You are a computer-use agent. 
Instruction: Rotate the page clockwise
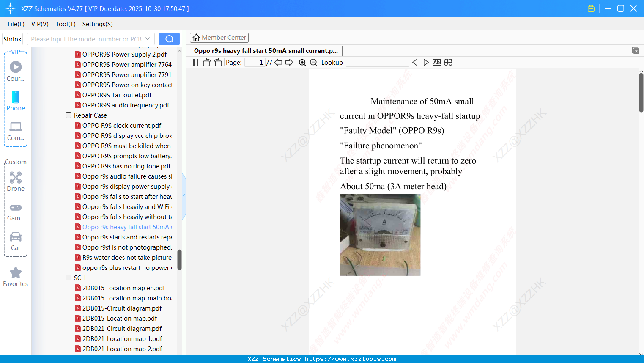[x=218, y=63]
